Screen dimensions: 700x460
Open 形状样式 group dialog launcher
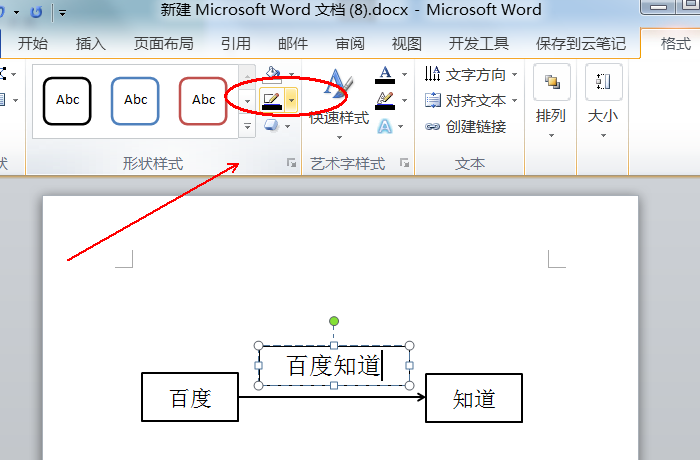(x=292, y=163)
